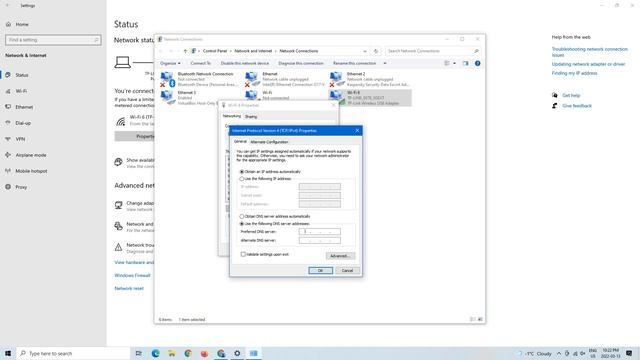Image resolution: width=640 pixels, height=360 pixels.
Task: Select Obtain an IP address automatically
Action: (242, 172)
